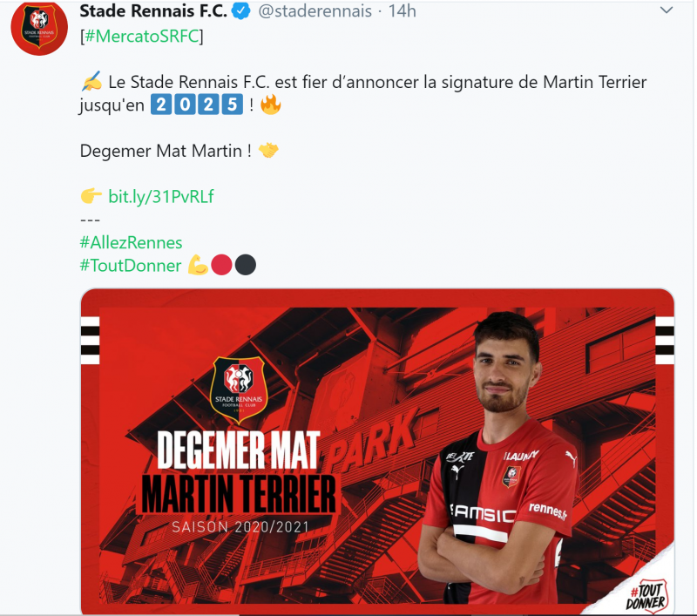Open the #AllezRennes hashtag
This screenshot has width=697, height=616.
pyautogui.click(x=132, y=243)
